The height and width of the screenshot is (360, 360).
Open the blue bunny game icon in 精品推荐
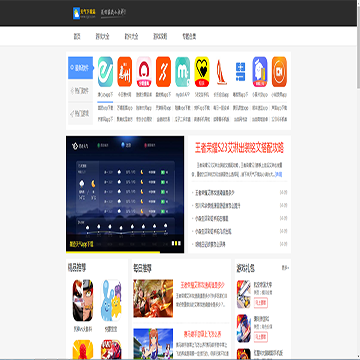[x=111, y=300]
